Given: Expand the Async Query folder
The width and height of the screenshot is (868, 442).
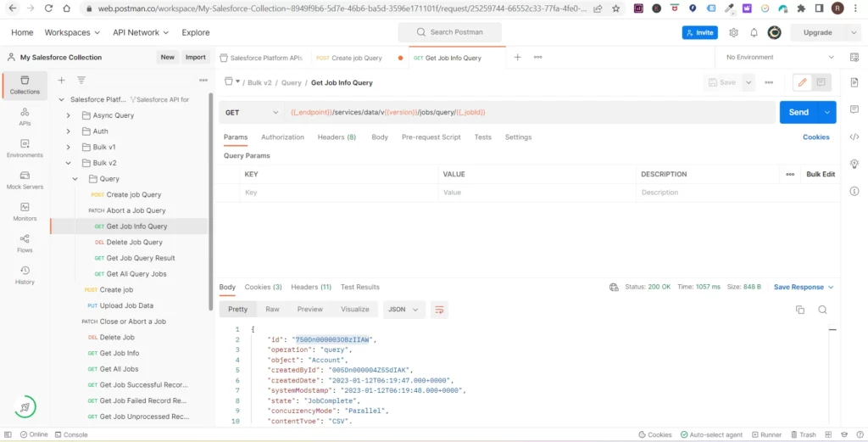Looking at the screenshot, I should point(68,115).
